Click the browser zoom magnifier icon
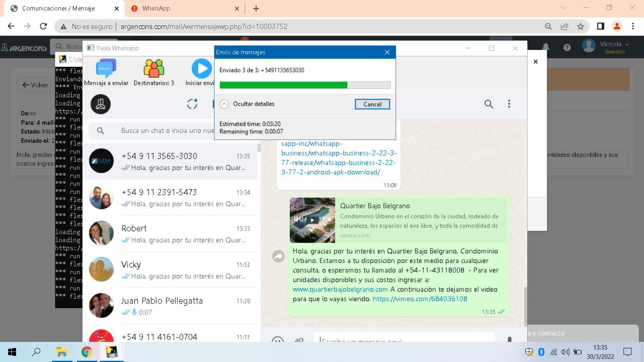Image resolution: width=644 pixels, height=362 pixels. coord(548,27)
